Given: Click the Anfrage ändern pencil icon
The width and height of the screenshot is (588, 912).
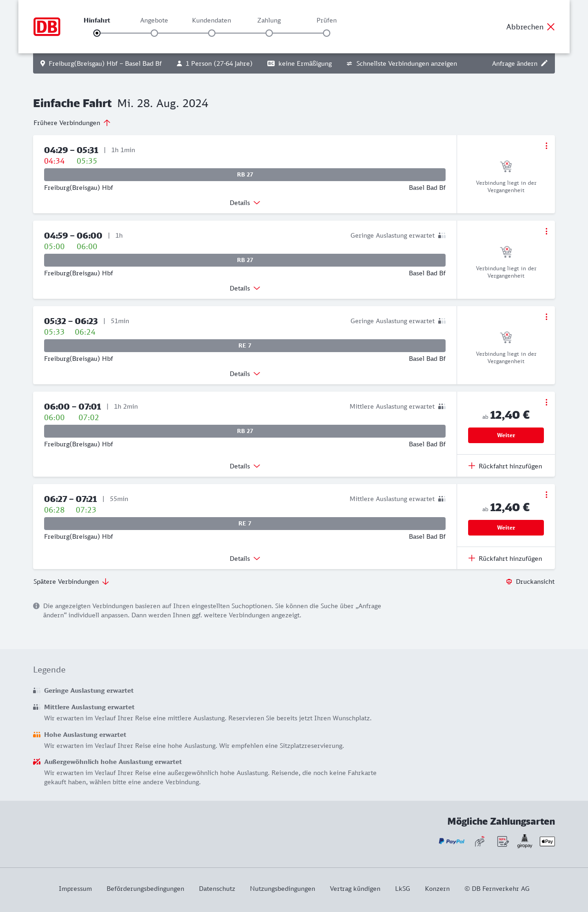Looking at the screenshot, I should point(544,63).
